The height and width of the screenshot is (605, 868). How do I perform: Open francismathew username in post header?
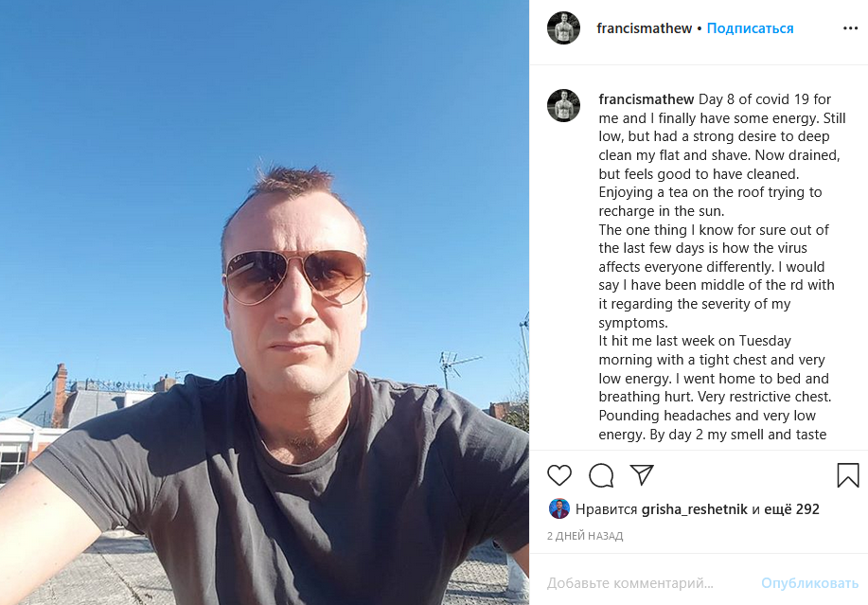click(x=645, y=28)
